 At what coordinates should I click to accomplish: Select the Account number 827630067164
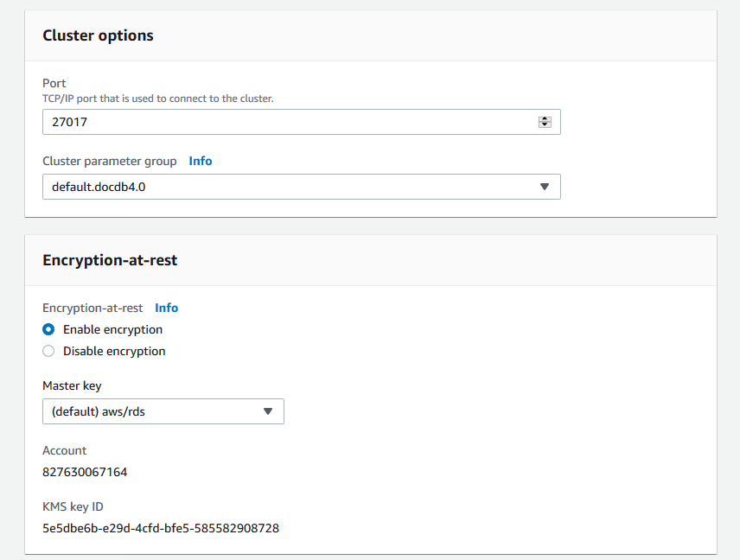[x=85, y=472]
